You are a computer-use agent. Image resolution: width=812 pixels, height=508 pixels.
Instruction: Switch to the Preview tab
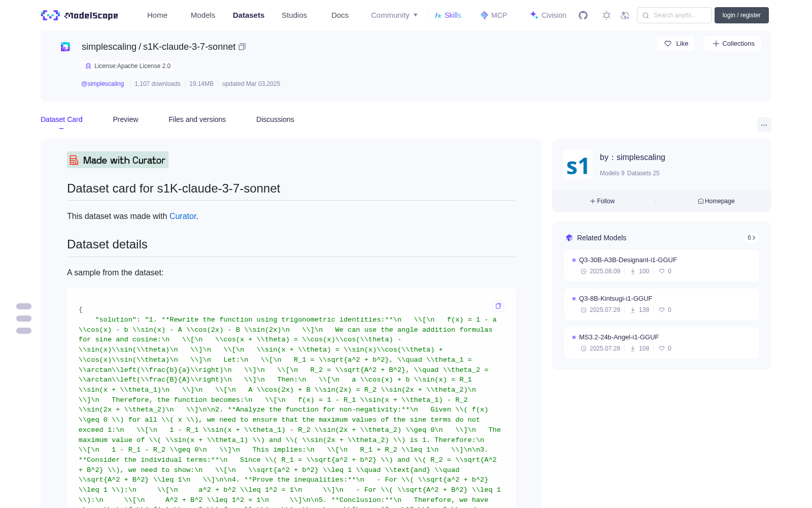125,119
